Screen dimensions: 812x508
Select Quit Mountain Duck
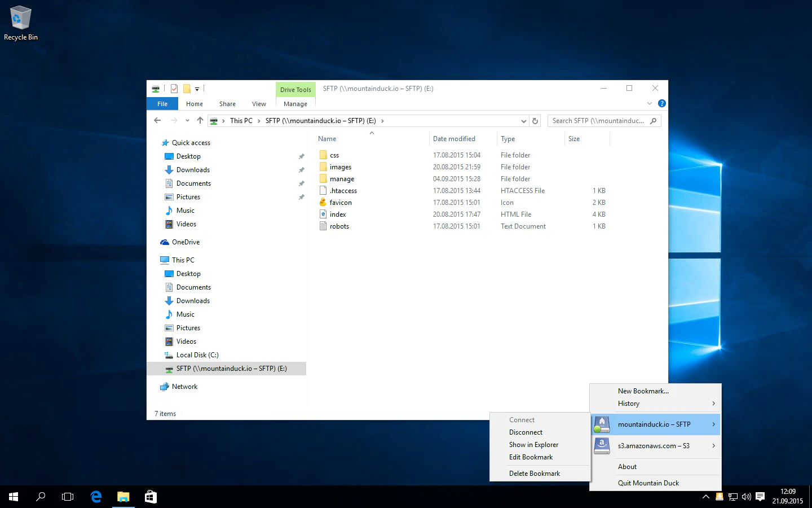(648, 483)
